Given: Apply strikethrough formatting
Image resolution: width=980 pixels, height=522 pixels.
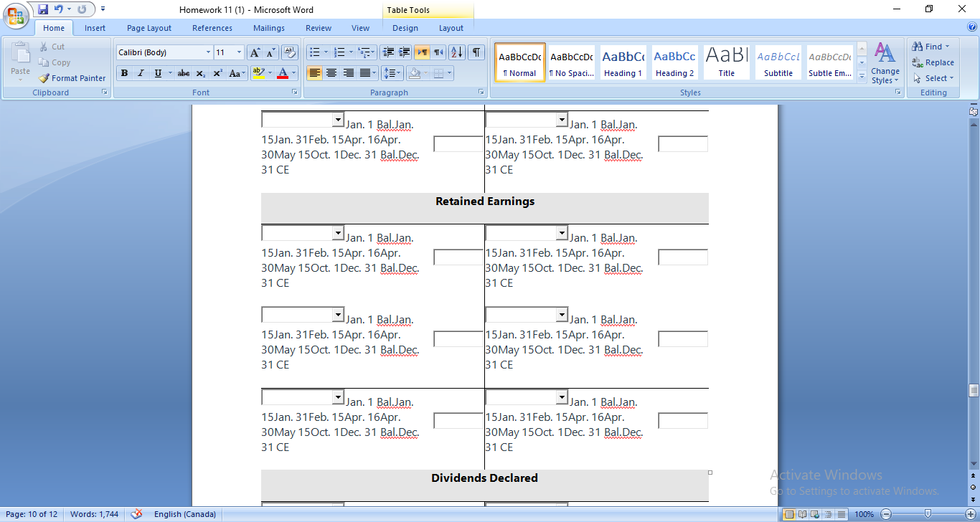Looking at the screenshot, I should click(184, 73).
